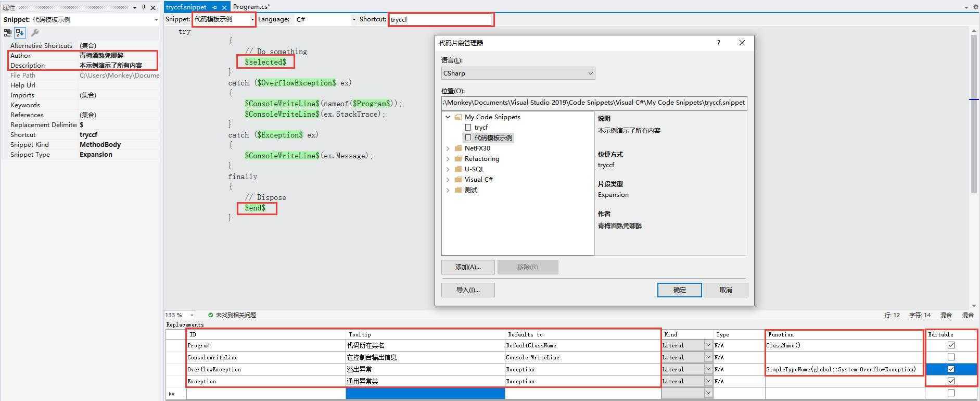Open help in 代码片段管理器 dialog
This screenshot has width=980, height=401.
pyautogui.click(x=719, y=43)
